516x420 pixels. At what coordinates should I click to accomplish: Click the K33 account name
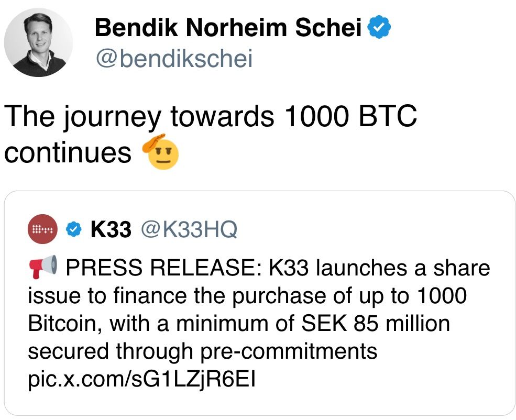click(111, 229)
